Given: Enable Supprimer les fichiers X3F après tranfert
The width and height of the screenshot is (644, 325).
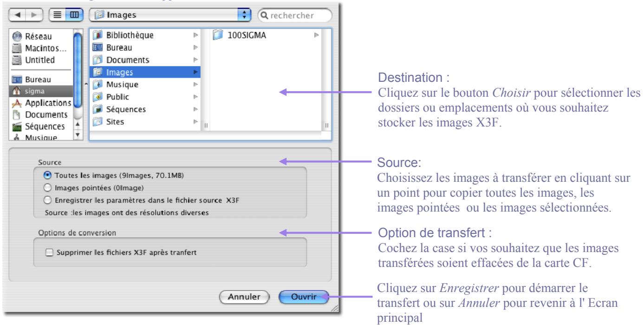Looking at the screenshot, I should point(49,252).
